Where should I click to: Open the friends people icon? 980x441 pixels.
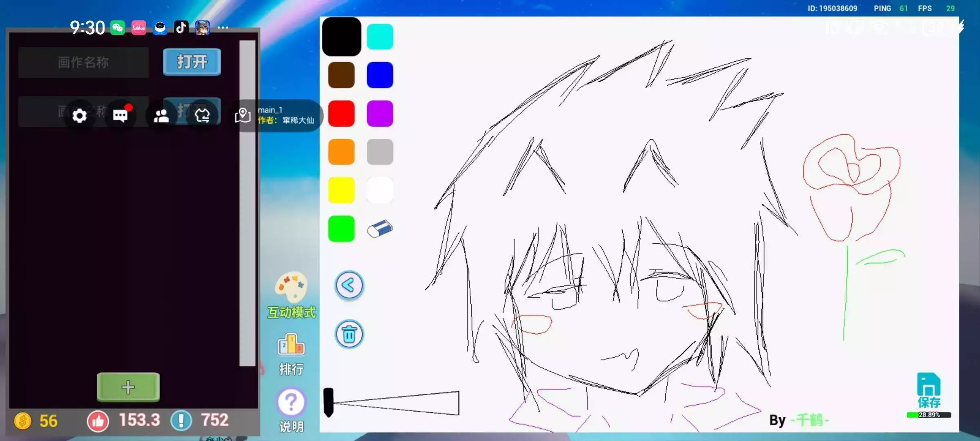click(161, 116)
